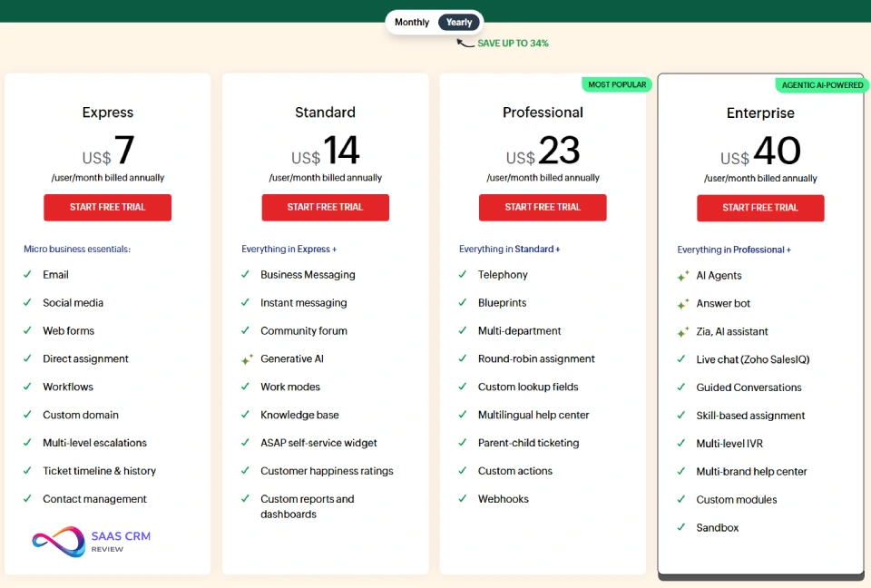
Task: Click the Live chat (Zoho SalesIQ) feature
Action: [x=752, y=359]
